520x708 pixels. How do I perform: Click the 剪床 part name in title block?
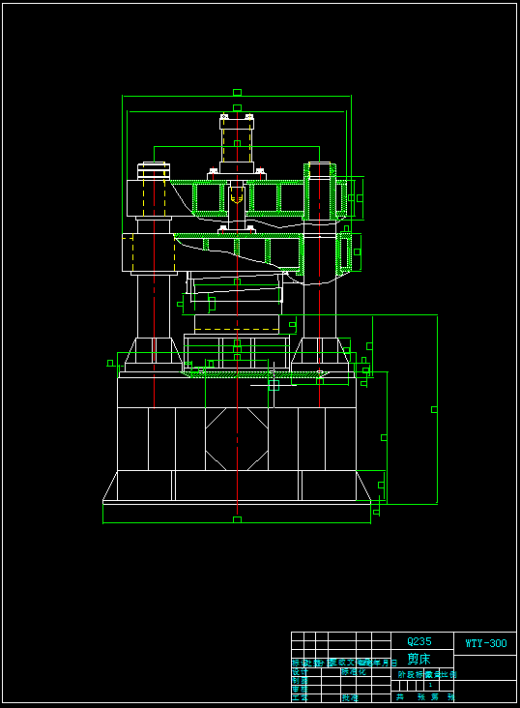point(419,659)
